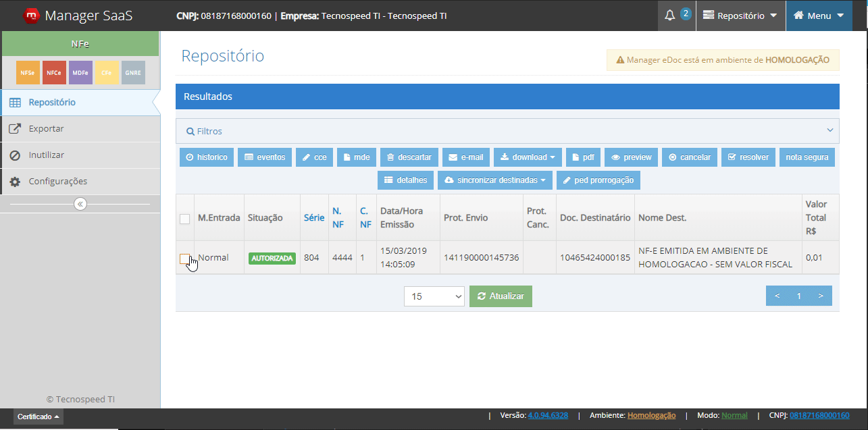Collapse the sidebar with the double-arrow icon
Viewport: 868px width, 430px height.
click(80, 204)
